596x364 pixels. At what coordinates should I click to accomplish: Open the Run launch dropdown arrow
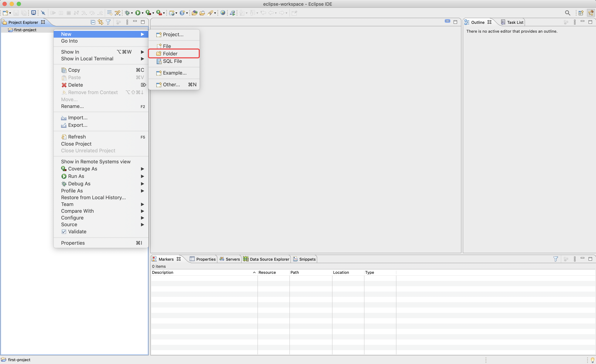click(142, 13)
